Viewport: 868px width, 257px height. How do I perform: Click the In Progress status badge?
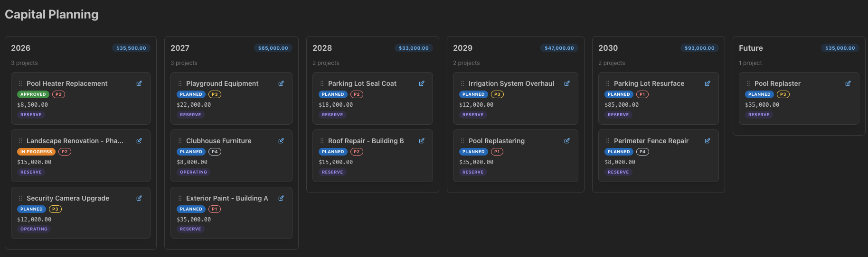(x=36, y=152)
